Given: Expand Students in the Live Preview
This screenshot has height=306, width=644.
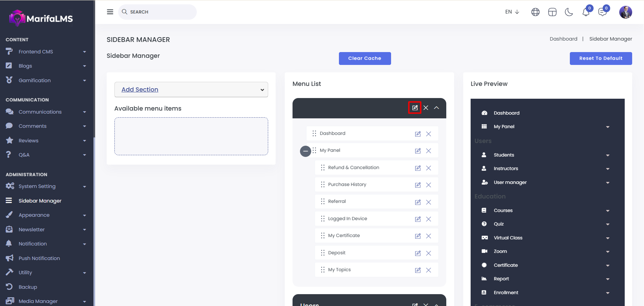Looking at the screenshot, I should coord(608,155).
